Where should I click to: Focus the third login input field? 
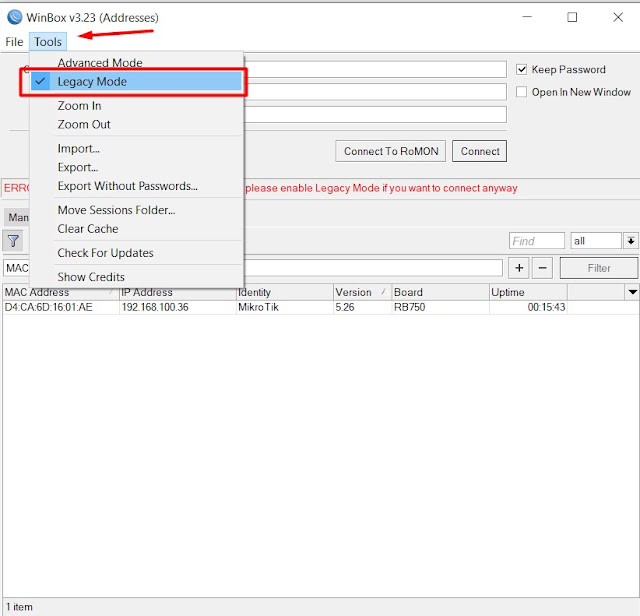point(376,114)
